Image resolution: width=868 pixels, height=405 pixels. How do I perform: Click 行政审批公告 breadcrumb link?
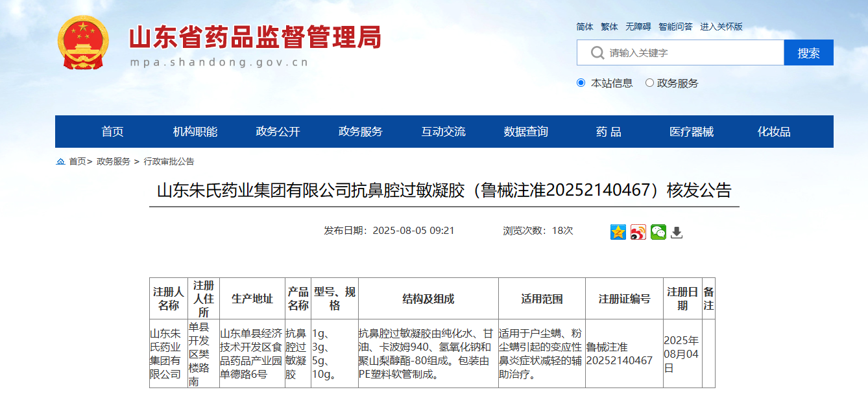pos(169,161)
